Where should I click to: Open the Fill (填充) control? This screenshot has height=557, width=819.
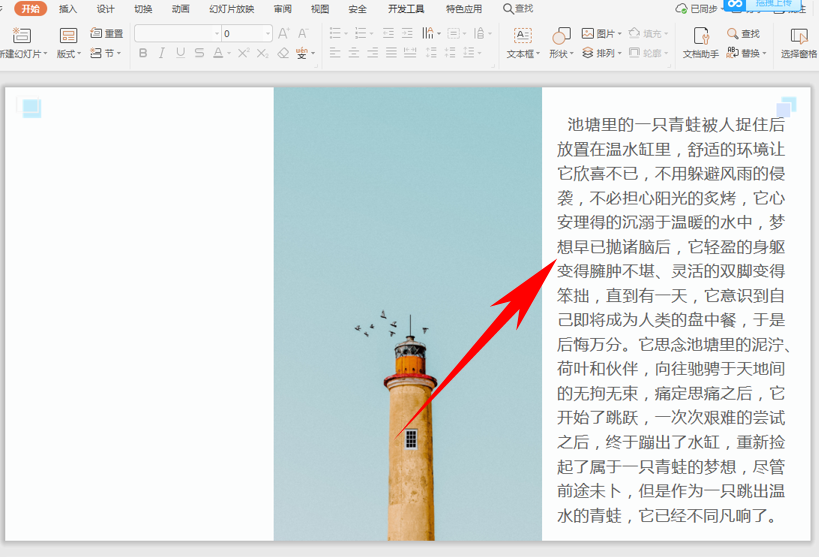coord(648,33)
